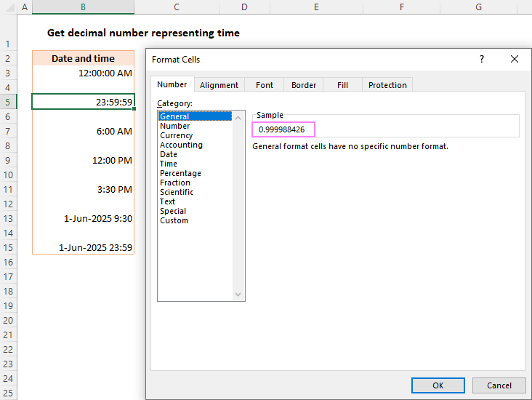Click the Cancel button
Image resolution: width=532 pixels, height=400 pixels.
(499, 385)
